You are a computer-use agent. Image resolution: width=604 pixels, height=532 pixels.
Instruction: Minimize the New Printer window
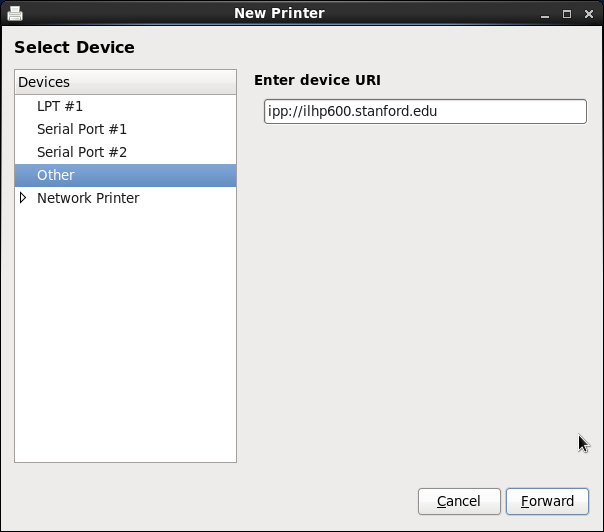point(545,14)
